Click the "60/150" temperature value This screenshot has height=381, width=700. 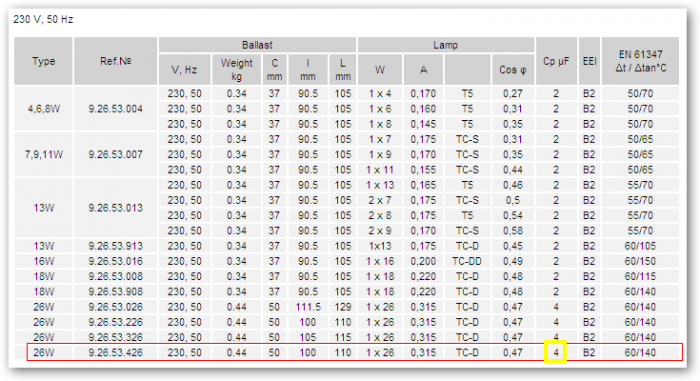(x=640, y=261)
